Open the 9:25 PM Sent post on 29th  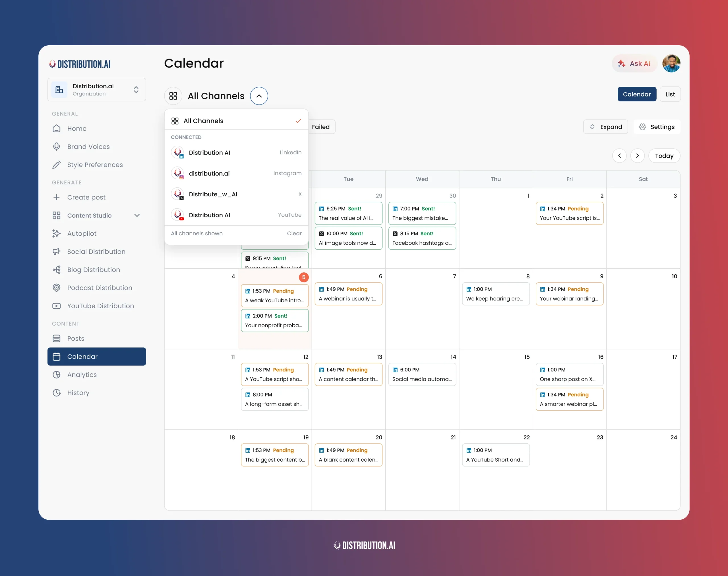click(348, 213)
